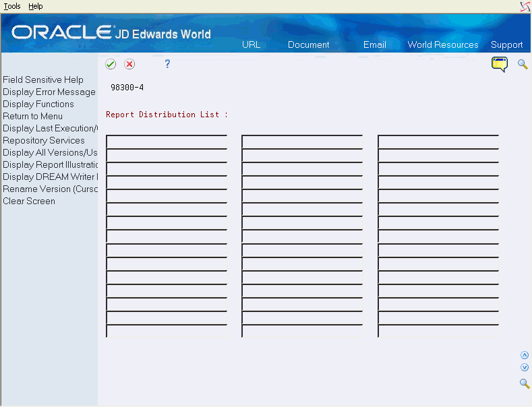Click first distribution field in middle column
The image size is (532, 407).
click(302, 142)
